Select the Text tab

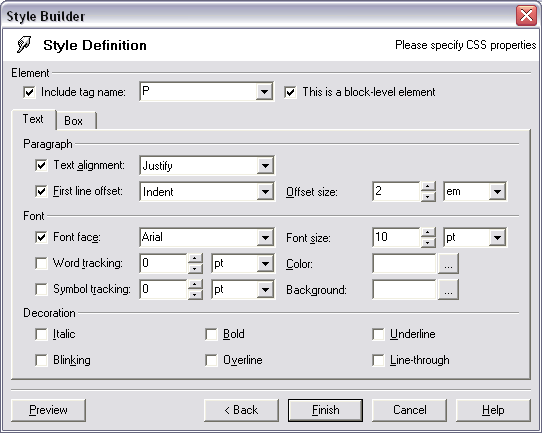[33, 119]
